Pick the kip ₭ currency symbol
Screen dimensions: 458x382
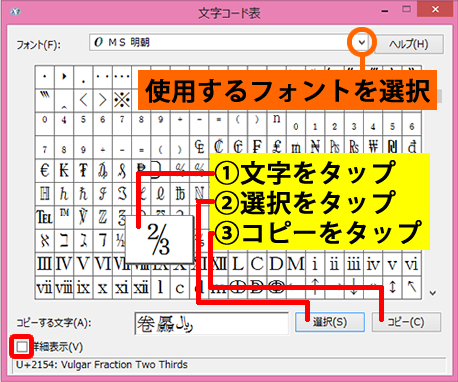[x=64, y=170]
